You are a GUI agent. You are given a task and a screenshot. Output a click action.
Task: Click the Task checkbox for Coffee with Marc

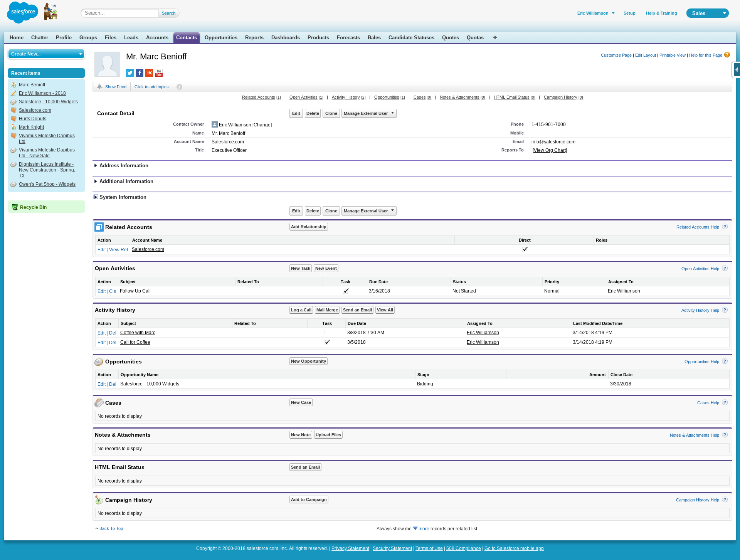click(327, 333)
